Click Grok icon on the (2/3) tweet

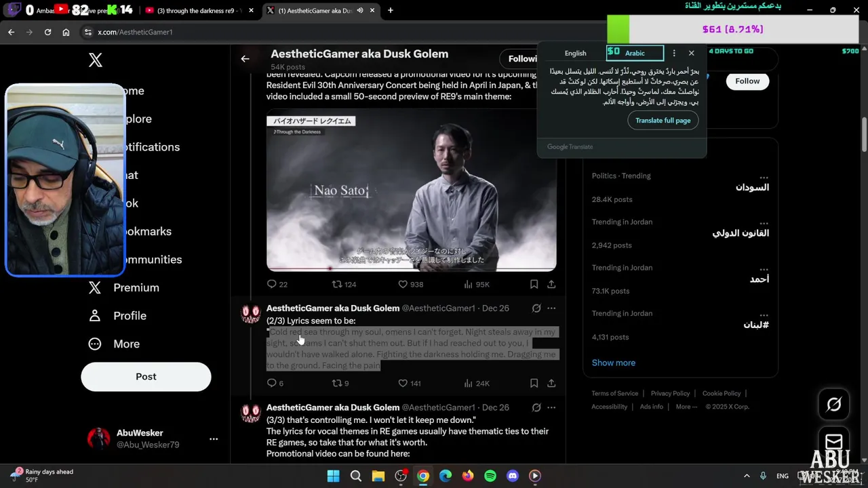click(536, 308)
